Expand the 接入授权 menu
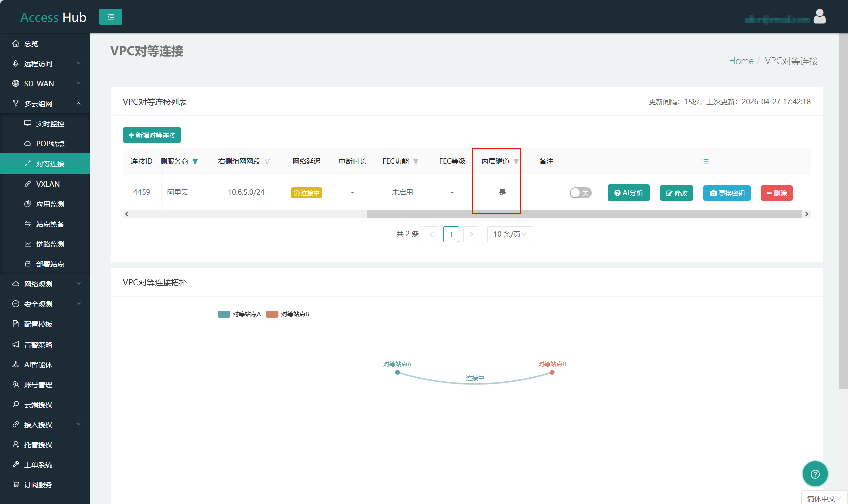 [x=45, y=425]
